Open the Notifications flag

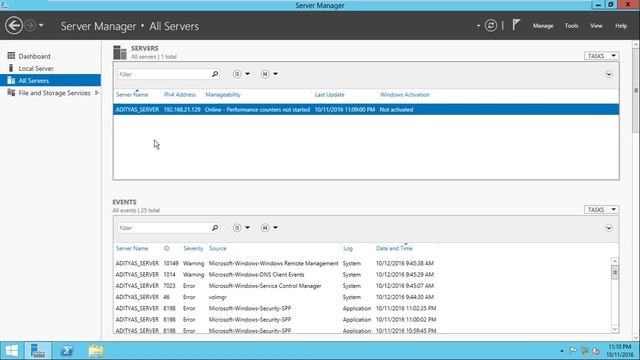click(x=516, y=25)
